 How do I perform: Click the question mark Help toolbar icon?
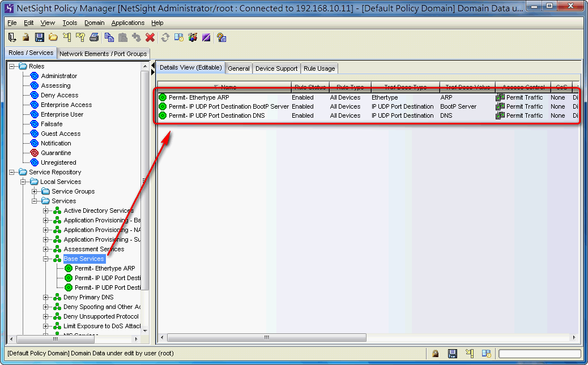(221, 37)
